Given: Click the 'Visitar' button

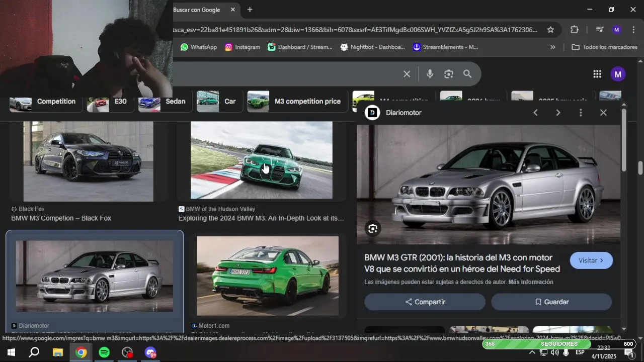Looking at the screenshot, I should click(591, 260).
